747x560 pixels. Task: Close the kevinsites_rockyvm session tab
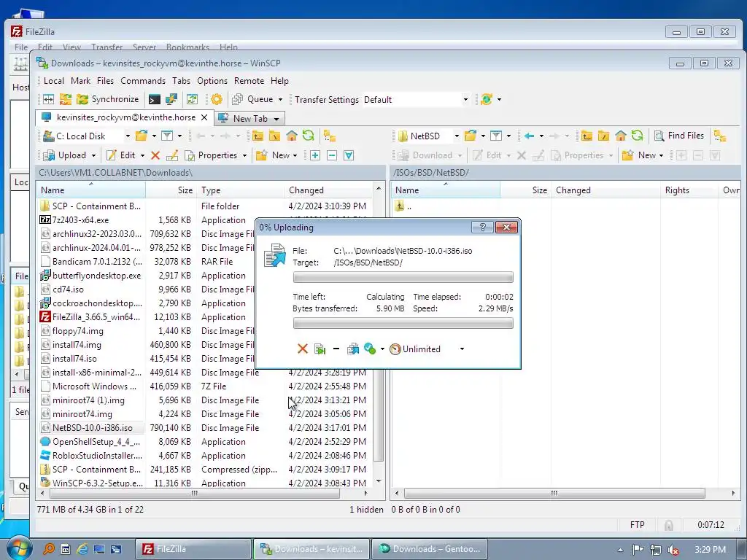(204, 117)
